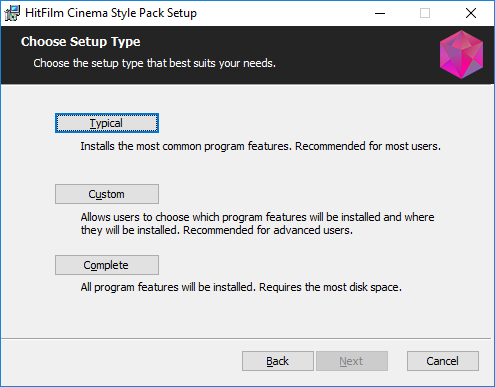The image size is (495, 387).
Task: Click the dark header banner background
Action: click(350, 55)
